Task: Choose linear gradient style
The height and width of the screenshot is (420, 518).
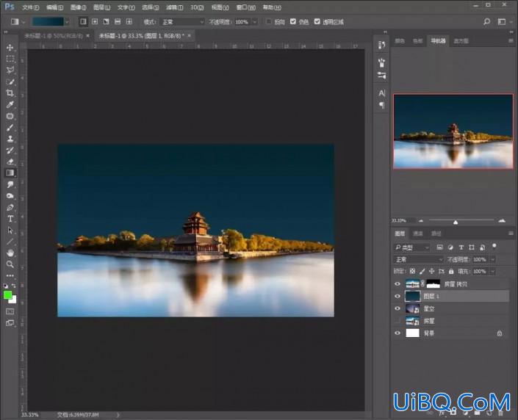Action: 83,22
